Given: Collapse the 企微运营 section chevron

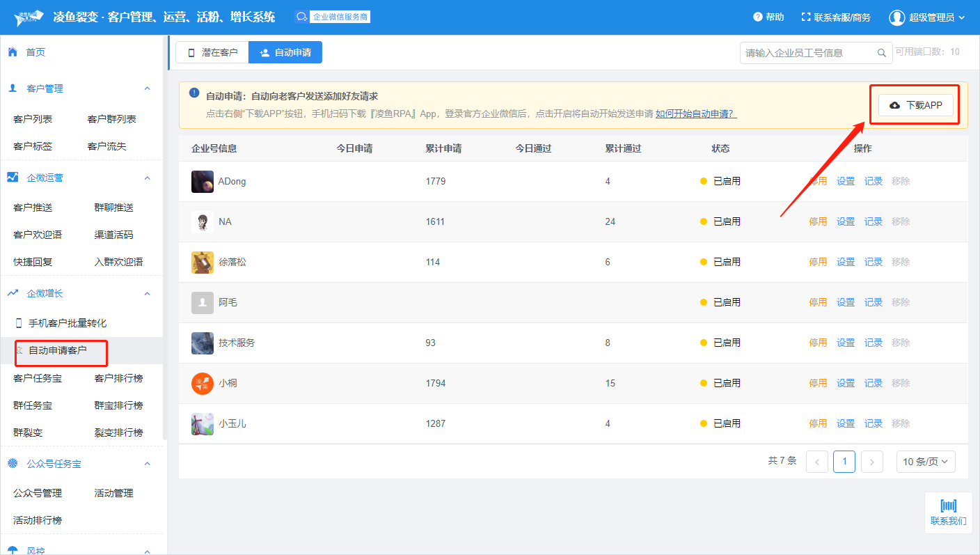Looking at the screenshot, I should coord(147,178).
